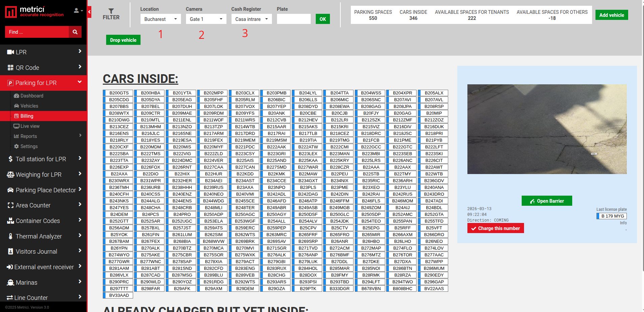Open the user account menu icon
The image size is (644, 312).
[78, 10]
